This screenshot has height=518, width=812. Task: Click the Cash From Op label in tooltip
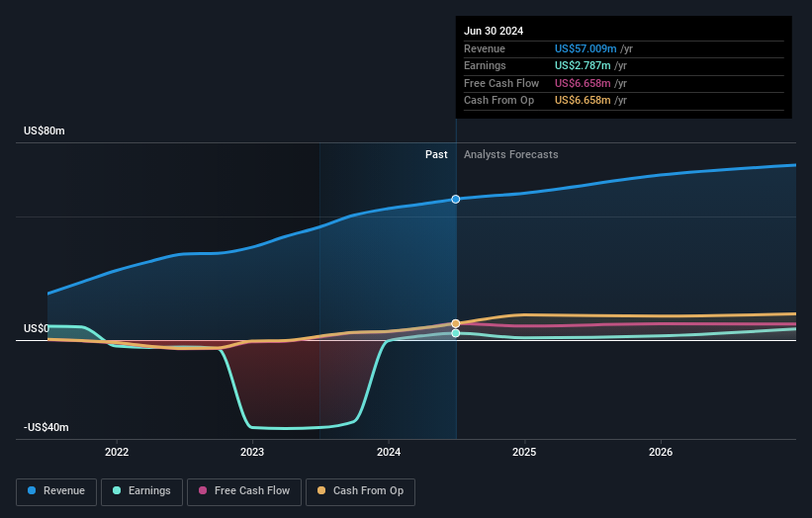[498, 101]
